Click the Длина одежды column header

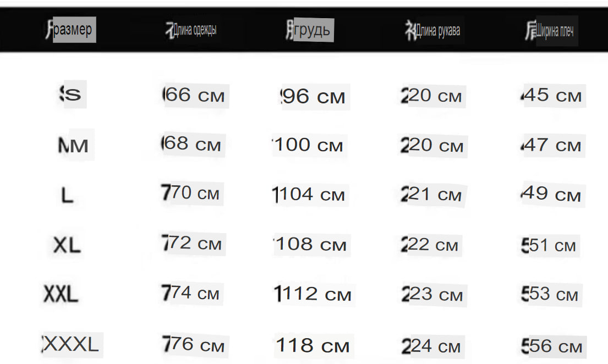[x=191, y=30]
